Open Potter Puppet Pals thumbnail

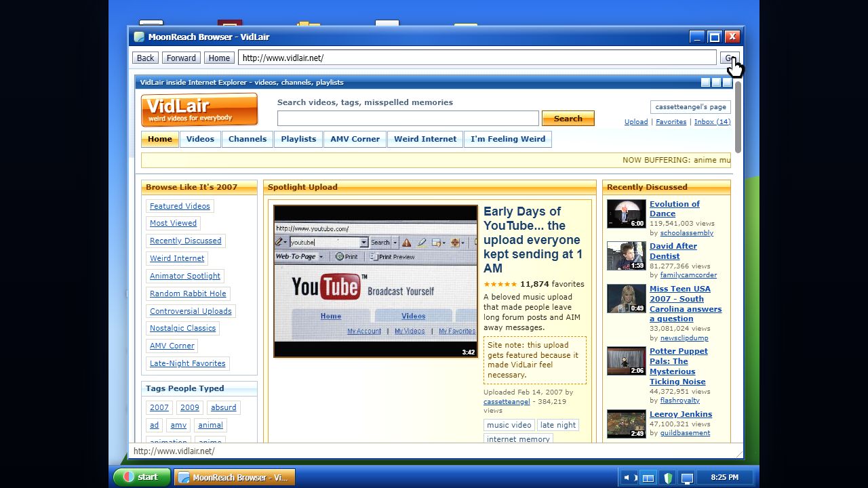[627, 361]
